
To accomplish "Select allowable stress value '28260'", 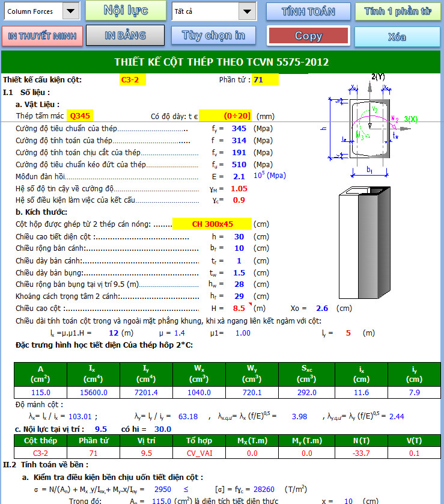I will click(264, 489).
